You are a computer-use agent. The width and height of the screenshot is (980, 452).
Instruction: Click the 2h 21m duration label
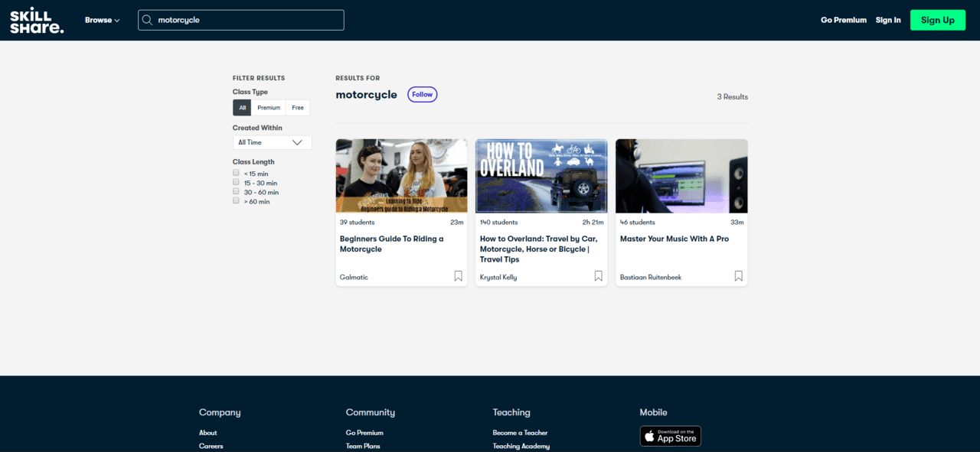(x=593, y=223)
